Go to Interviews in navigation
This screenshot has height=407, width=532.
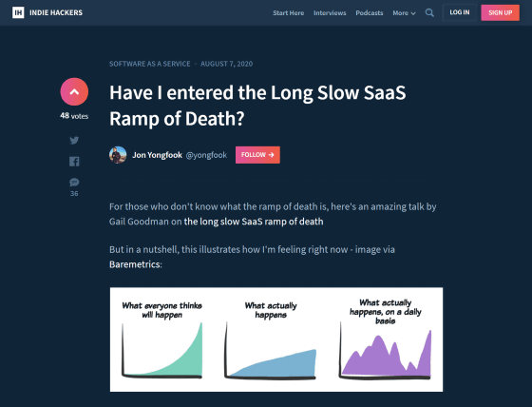point(330,13)
